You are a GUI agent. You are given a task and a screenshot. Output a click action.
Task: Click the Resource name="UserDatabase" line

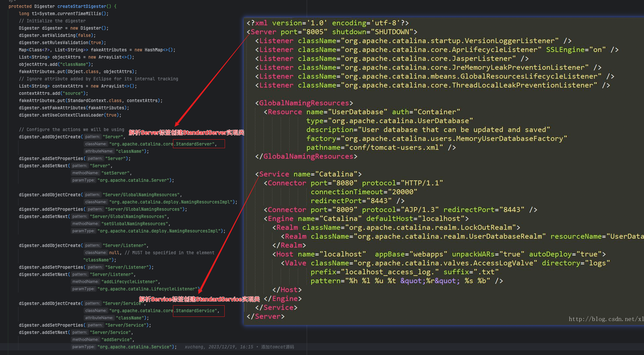[x=362, y=112]
